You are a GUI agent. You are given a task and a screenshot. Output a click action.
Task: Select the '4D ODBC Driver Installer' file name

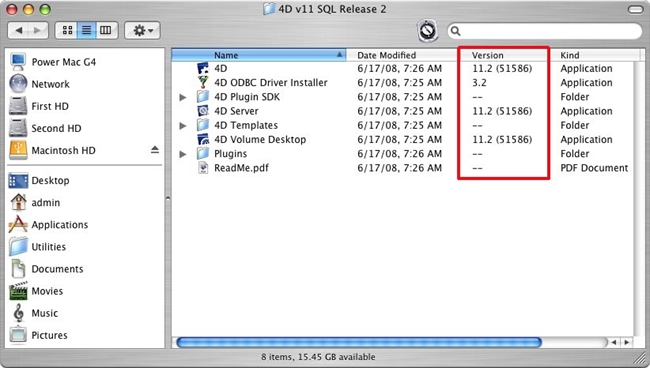(x=271, y=83)
